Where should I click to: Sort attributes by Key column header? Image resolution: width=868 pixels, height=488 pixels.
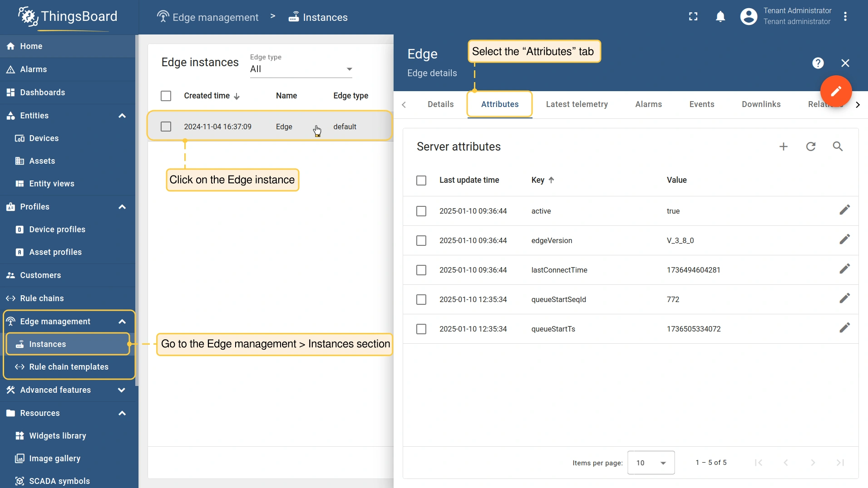tap(538, 180)
